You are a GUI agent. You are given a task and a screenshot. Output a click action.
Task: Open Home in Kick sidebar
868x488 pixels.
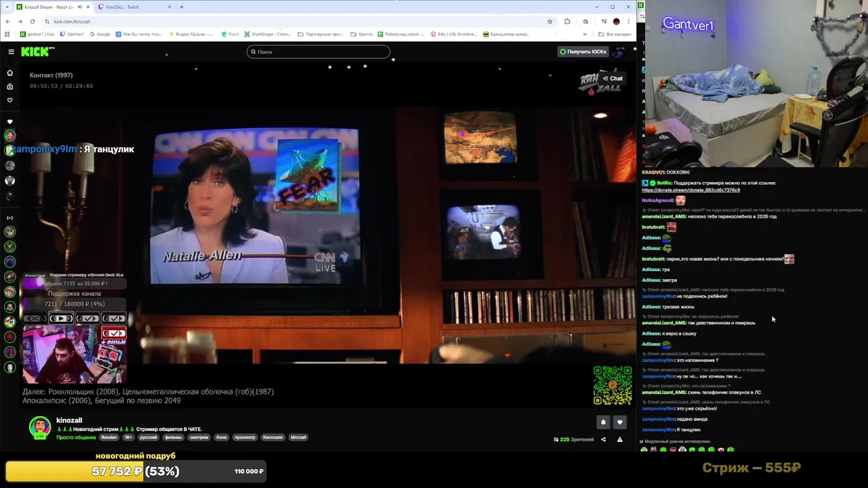pyautogui.click(x=9, y=73)
